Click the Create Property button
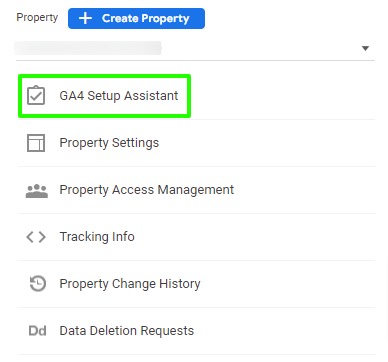The width and height of the screenshot is (388, 362). [136, 18]
